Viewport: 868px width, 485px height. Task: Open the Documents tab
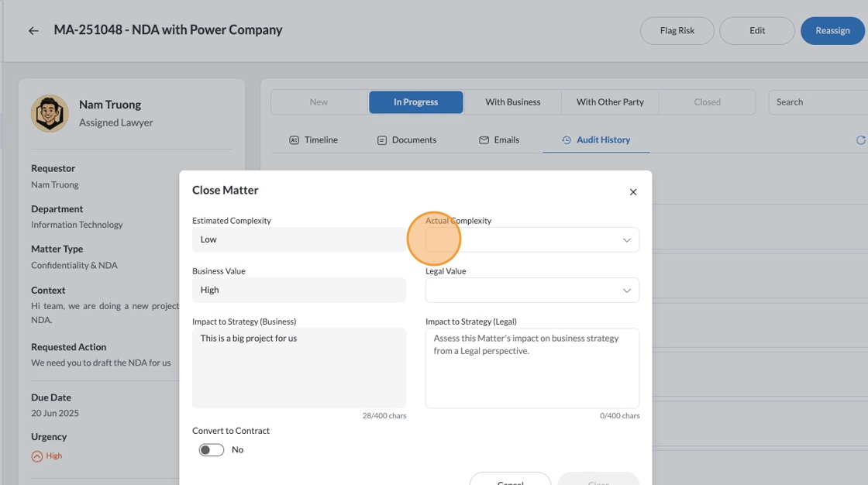406,140
